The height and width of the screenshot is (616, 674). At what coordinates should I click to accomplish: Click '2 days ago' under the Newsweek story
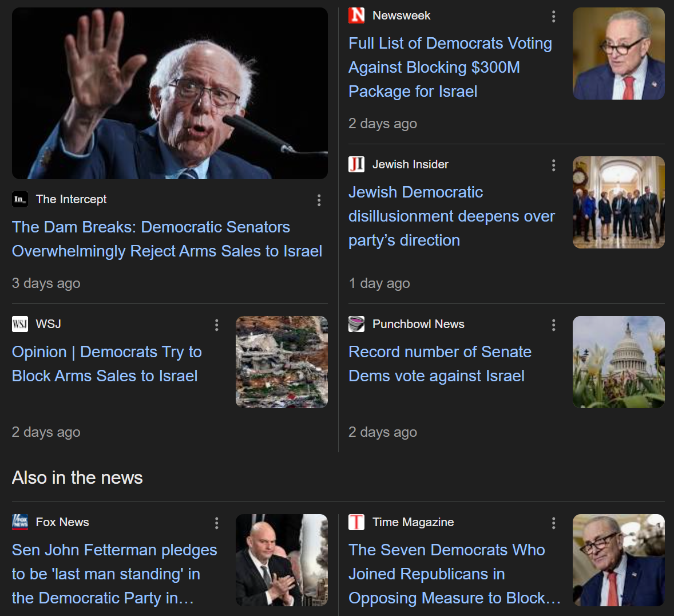tap(383, 124)
